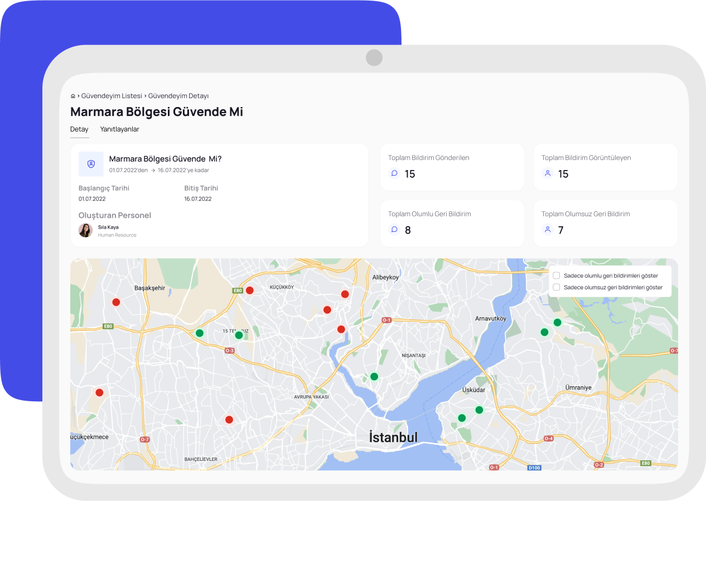Click the green marker south of Nişantaşı
This screenshot has height=588, width=706.
click(x=374, y=377)
